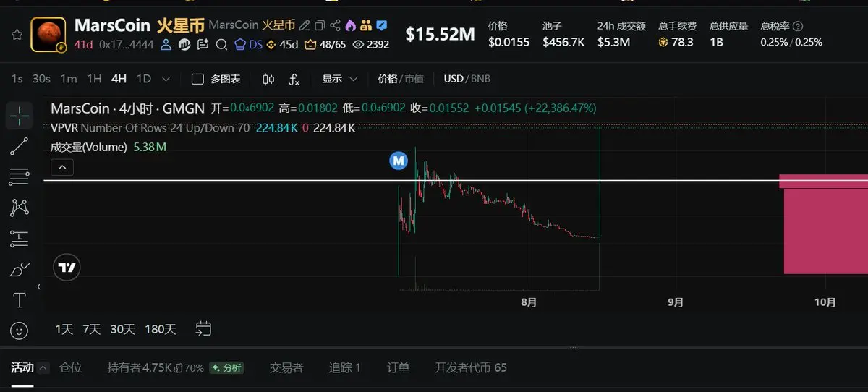
Task: Click the pencil edit icon beside the gray MarsCoin name
Action: pyautogui.click(x=305, y=25)
